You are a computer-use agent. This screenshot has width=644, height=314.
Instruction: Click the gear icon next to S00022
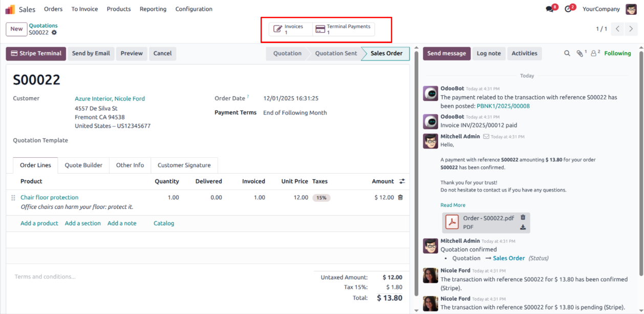[x=54, y=33]
